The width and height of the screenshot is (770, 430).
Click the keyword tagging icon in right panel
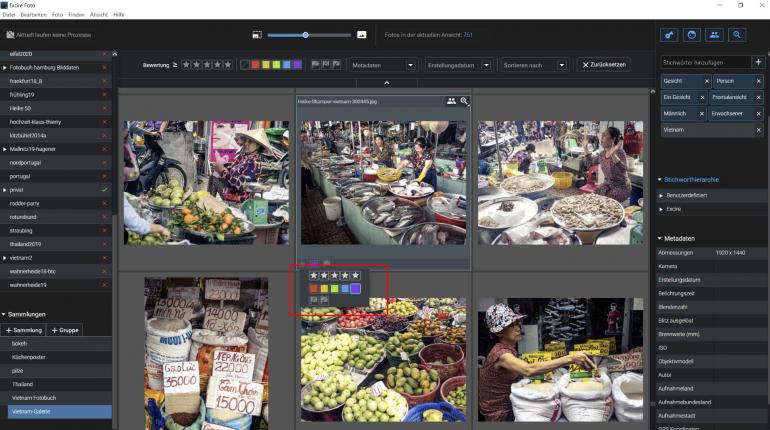670,34
